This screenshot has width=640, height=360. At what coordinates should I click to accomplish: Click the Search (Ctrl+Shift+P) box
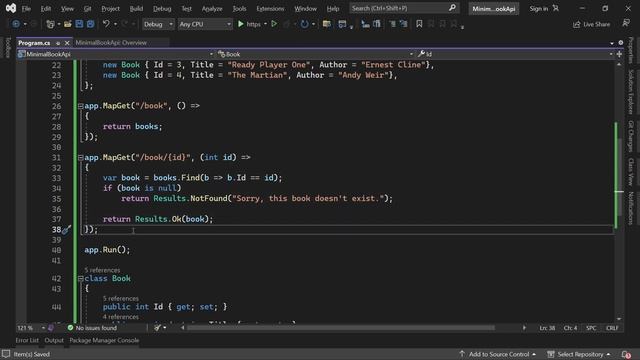[404, 8]
